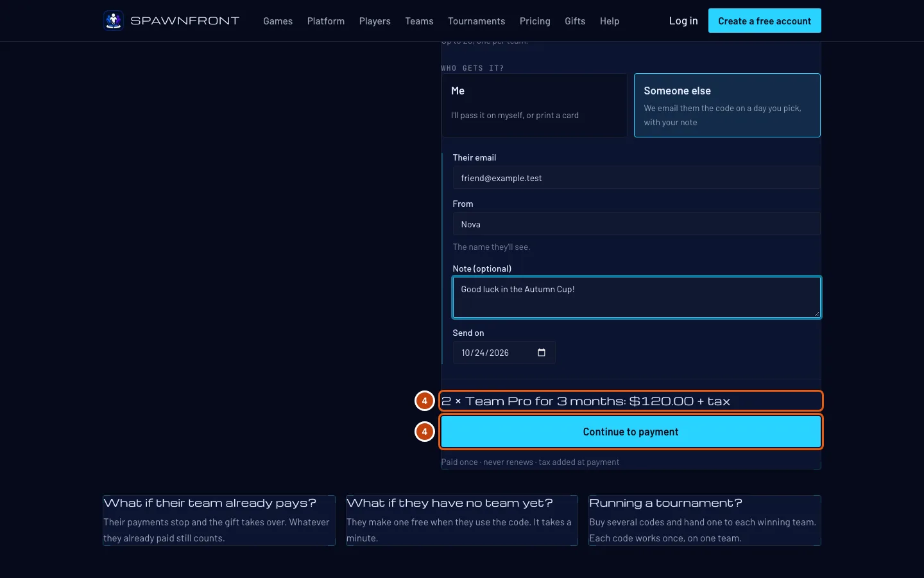Select the "Me" recipient option
The width and height of the screenshot is (924, 578).
[x=534, y=105]
